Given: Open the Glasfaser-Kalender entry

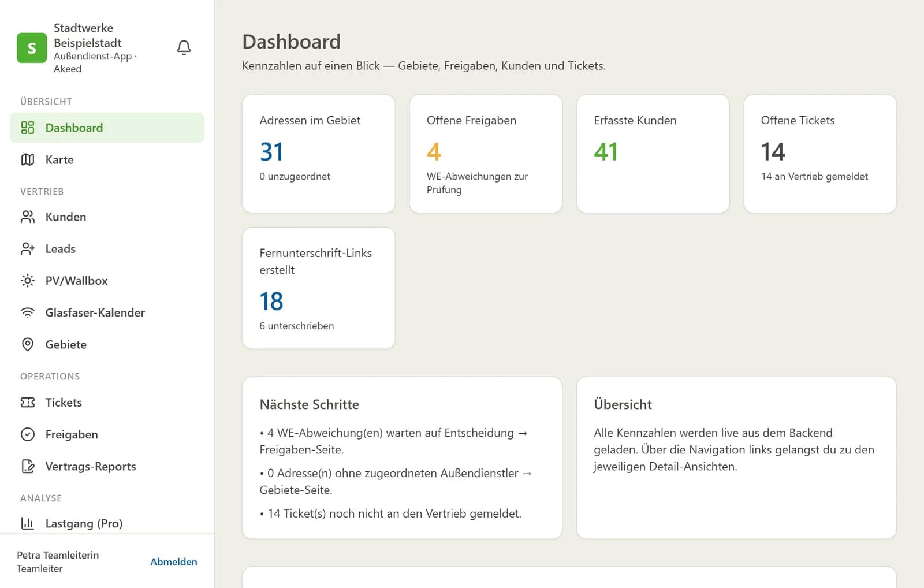Looking at the screenshot, I should tap(107, 312).
